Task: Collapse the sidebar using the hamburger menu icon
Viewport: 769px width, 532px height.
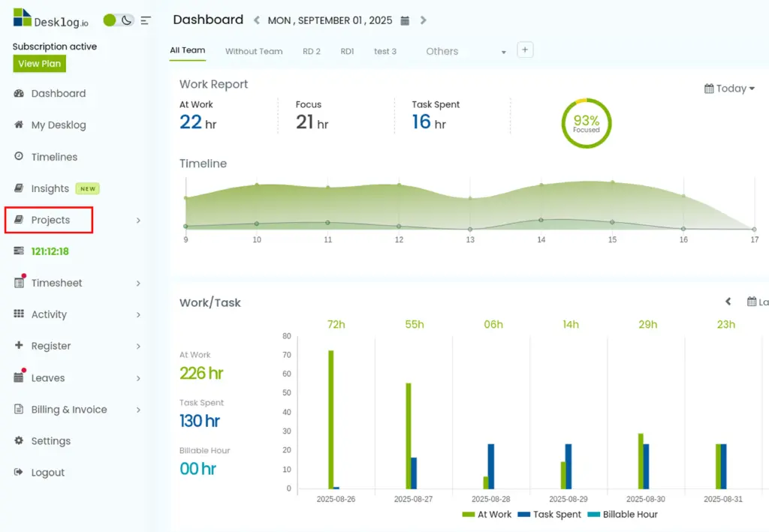Action: (x=146, y=20)
